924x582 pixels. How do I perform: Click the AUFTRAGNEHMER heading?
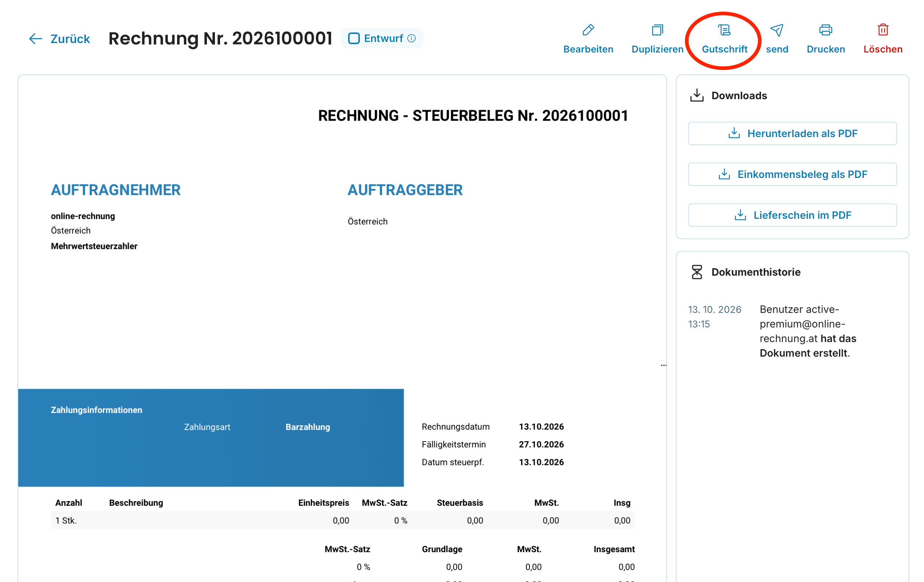[x=115, y=190]
